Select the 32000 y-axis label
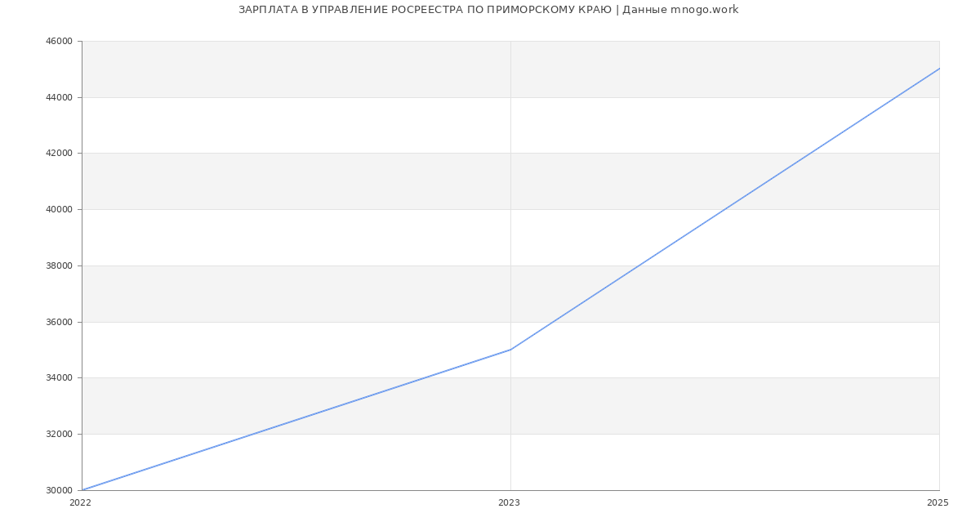Screen dimensions: 980x531 [59, 434]
